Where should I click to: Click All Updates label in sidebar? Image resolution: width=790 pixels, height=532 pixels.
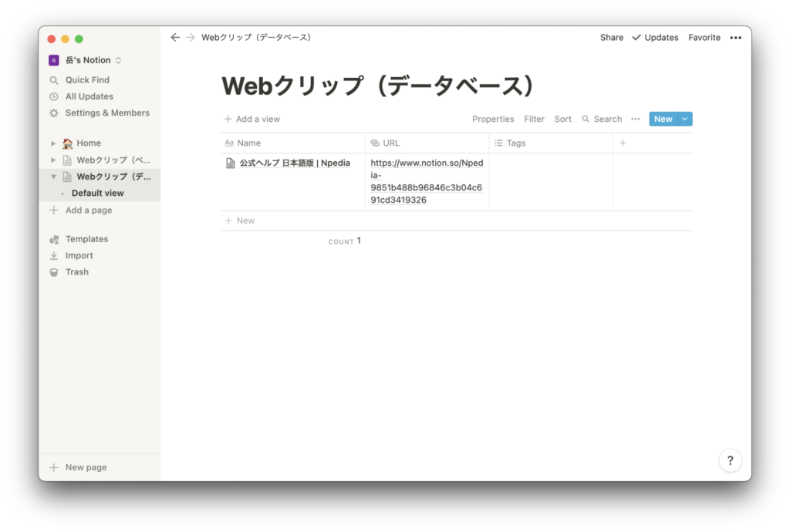click(89, 96)
